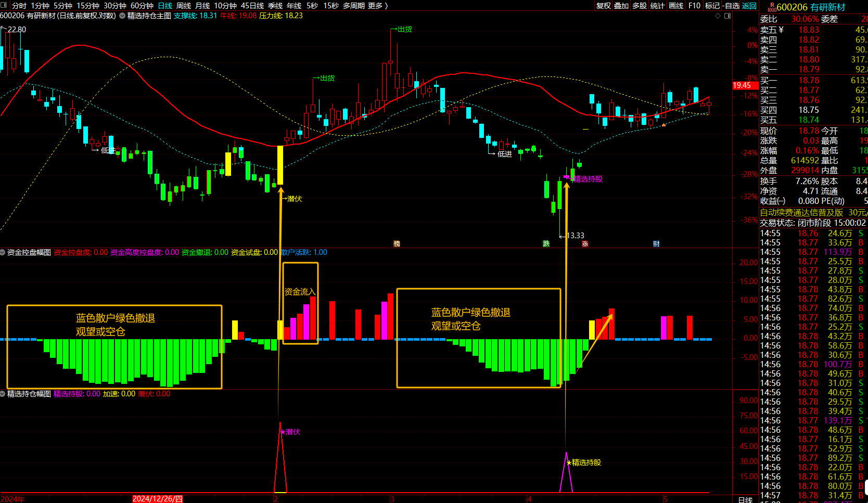Expand the 更多 periods list
Image resolution: width=868 pixels, height=503 pixels.
(x=378, y=6)
